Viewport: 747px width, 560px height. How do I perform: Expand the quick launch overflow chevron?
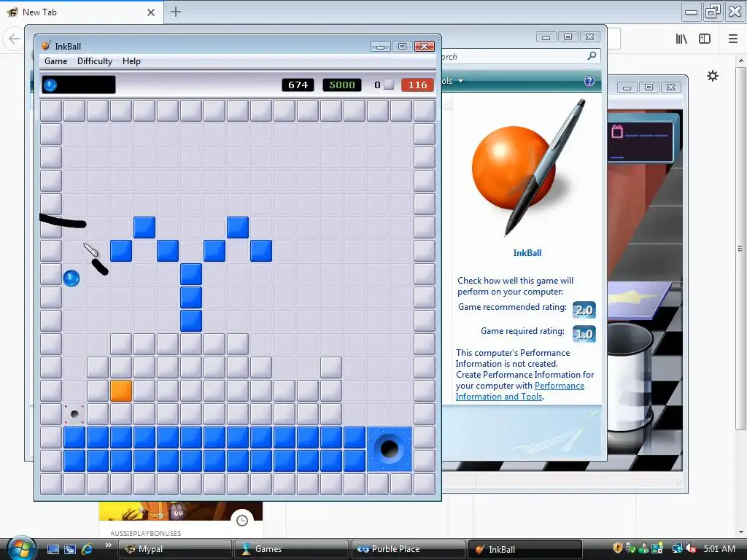[108, 545]
